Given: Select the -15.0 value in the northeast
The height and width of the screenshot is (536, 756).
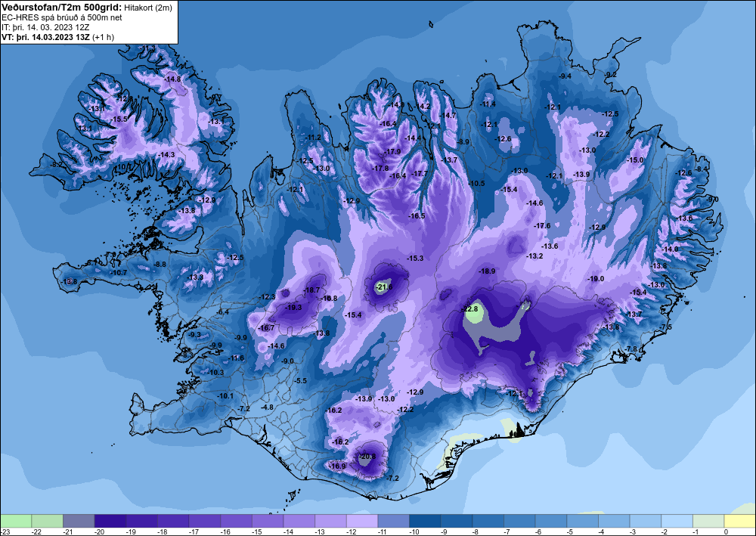Looking at the screenshot, I should pos(635,160).
